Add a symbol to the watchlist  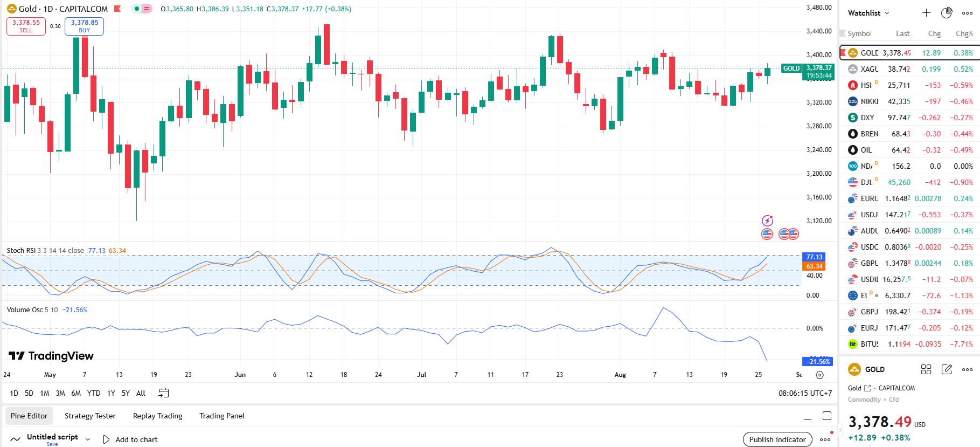(926, 13)
